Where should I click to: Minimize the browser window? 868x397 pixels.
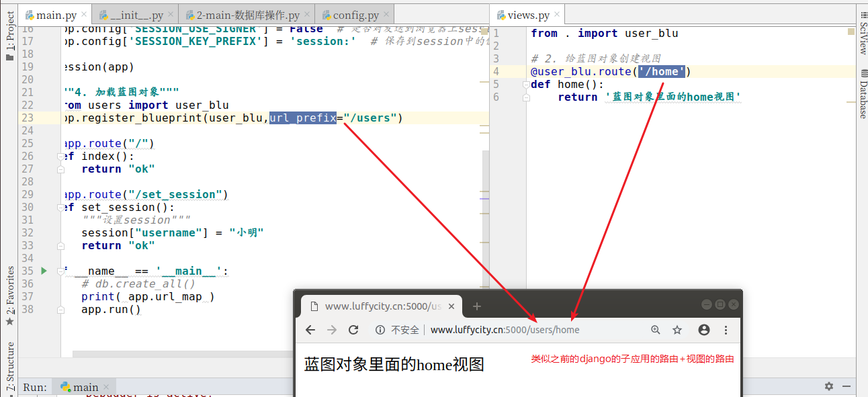706,304
